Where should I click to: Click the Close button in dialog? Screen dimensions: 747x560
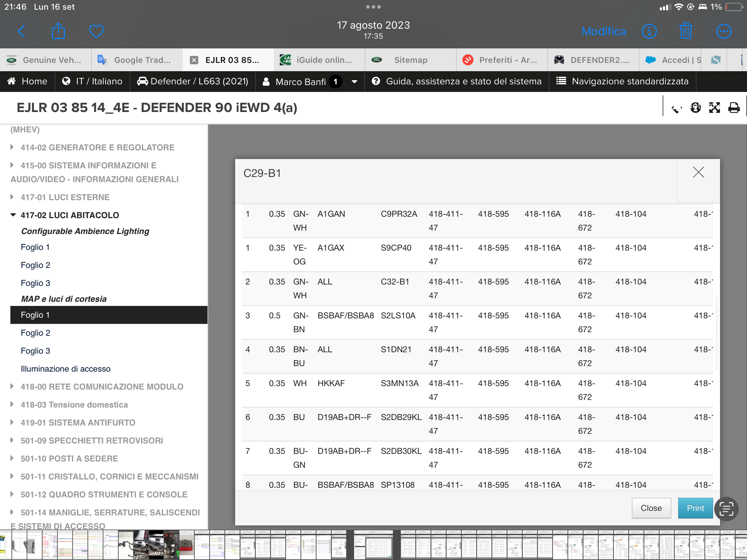click(651, 508)
